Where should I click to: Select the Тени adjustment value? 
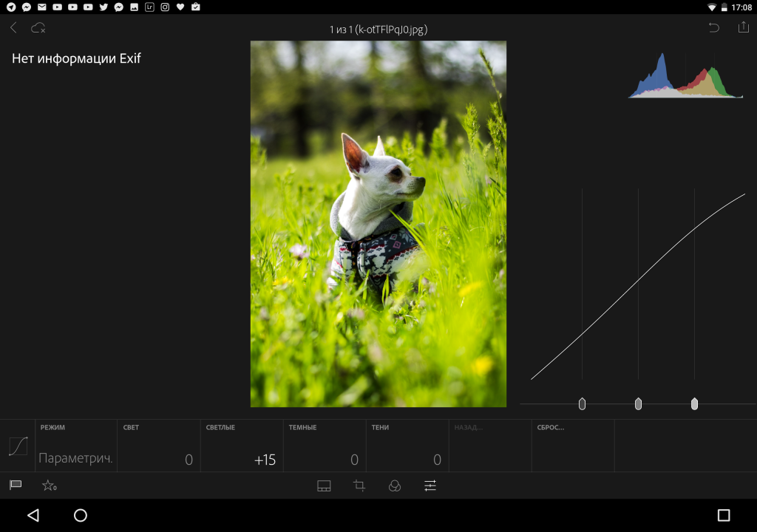(x=407, y=446)
